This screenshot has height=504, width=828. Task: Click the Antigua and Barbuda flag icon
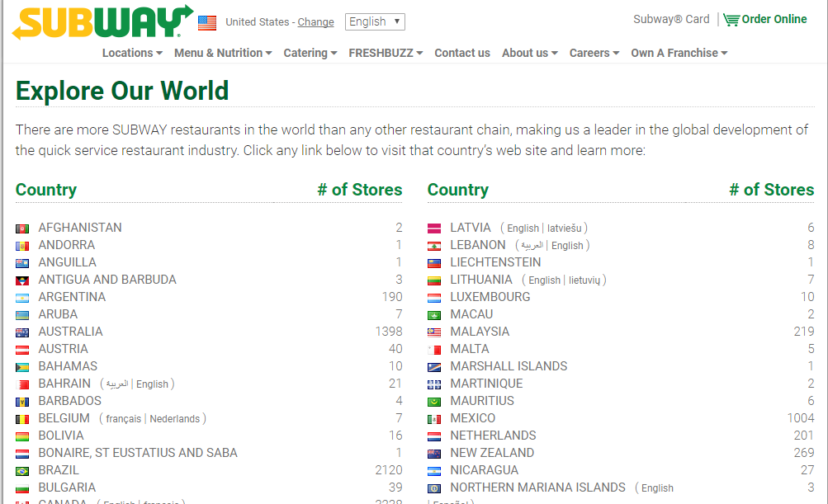tap(22, 280)
